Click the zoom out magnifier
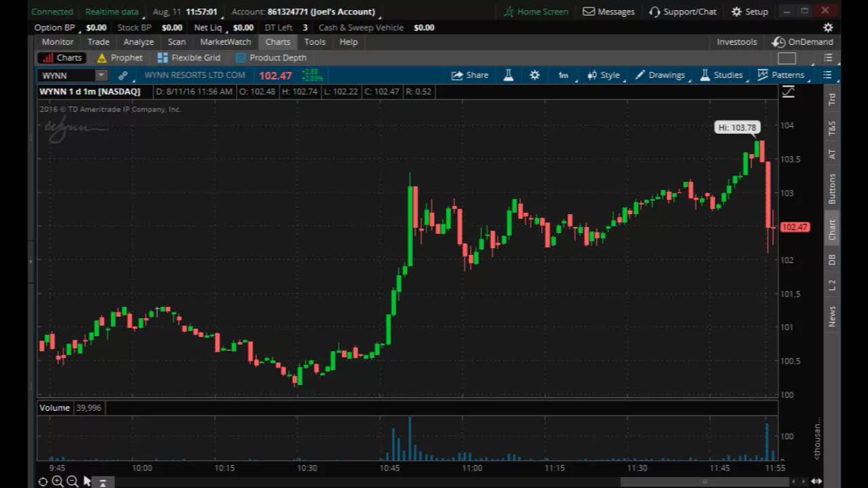Image resolution: width=868 pixels, height=488 pixels. tap(73, 482)
